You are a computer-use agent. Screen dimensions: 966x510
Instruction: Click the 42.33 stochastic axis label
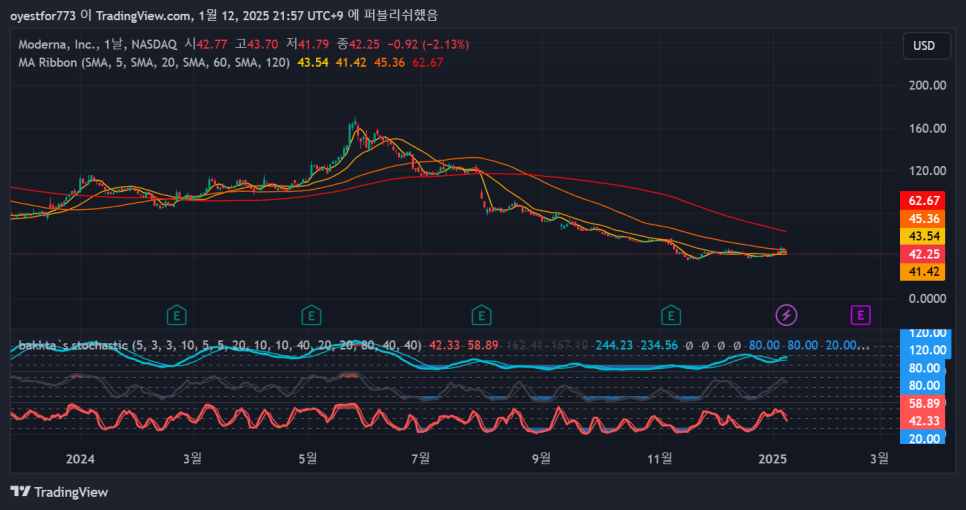click(922, 421)
